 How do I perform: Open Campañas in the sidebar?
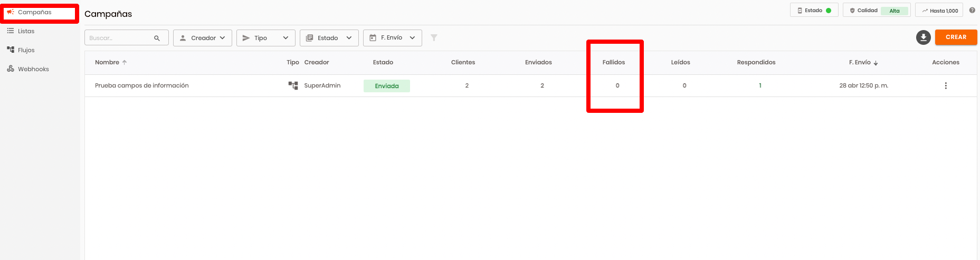pyautogui.click(x=35, y=12)
